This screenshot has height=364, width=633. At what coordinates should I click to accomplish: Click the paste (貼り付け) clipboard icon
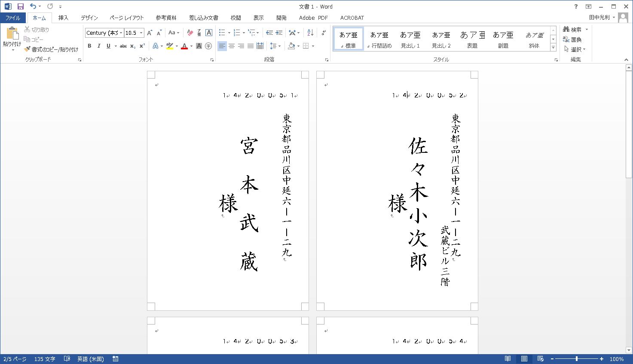(x=12, y=33)
